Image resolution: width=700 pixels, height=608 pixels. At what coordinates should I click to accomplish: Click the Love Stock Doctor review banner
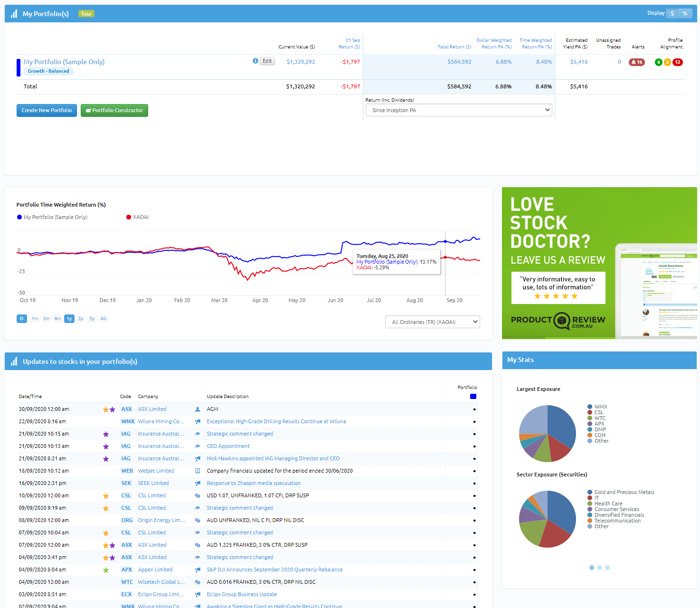click(599, 263)
